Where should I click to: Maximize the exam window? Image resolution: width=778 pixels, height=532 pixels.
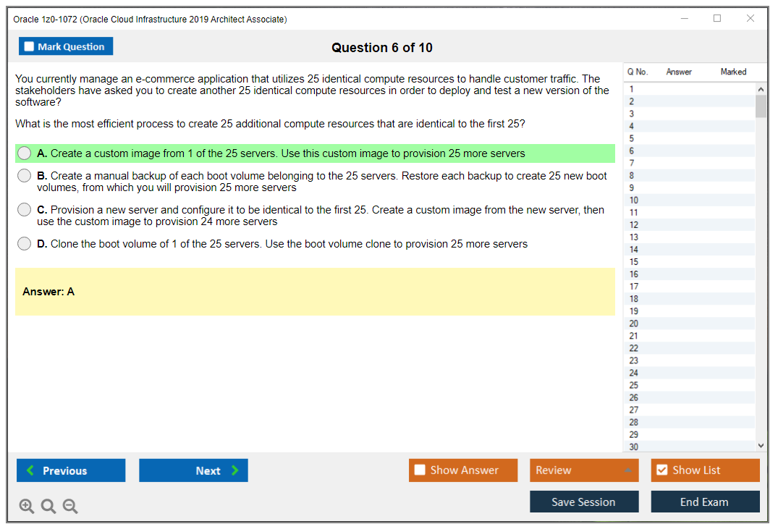pos(717,19)
